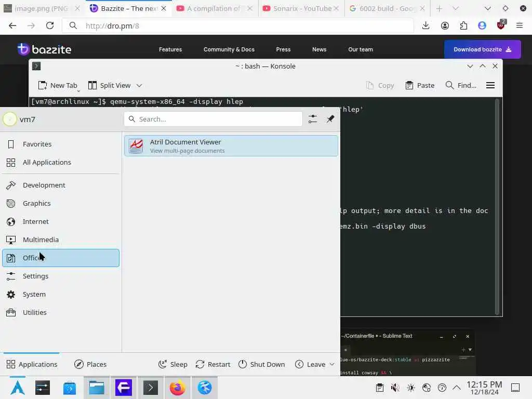
Task: Reload the browser page
Action: (50, 26)
